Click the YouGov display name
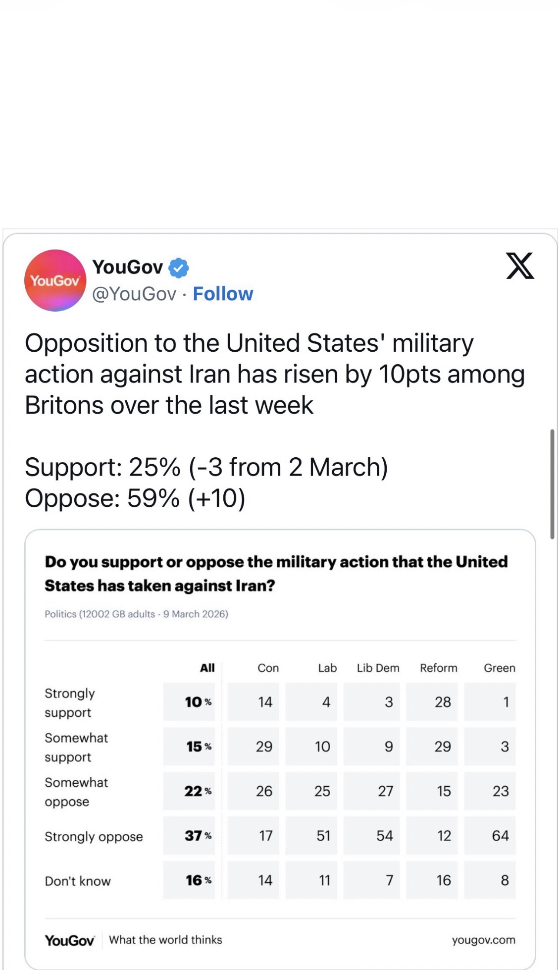The height and width of the screenshot is (970, 560). (128, 267)
